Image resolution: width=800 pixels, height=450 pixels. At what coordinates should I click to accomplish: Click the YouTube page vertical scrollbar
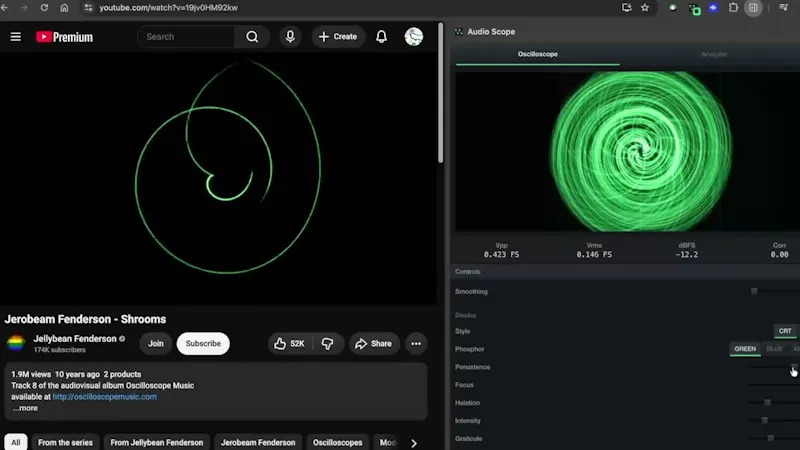point(440,92)
